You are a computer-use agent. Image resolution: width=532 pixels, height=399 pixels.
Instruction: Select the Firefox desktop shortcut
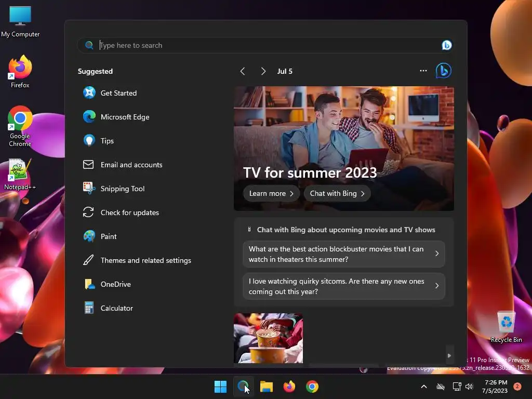[20, 72]
